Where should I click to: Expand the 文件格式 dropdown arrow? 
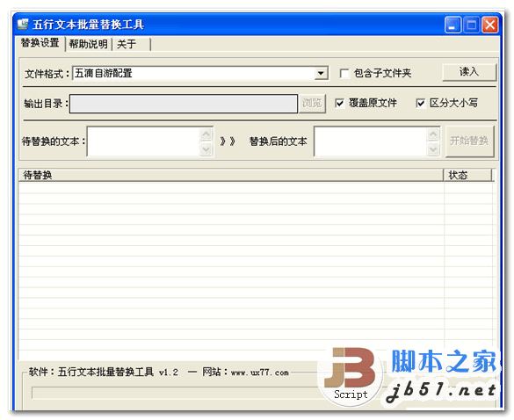point(321,73)
